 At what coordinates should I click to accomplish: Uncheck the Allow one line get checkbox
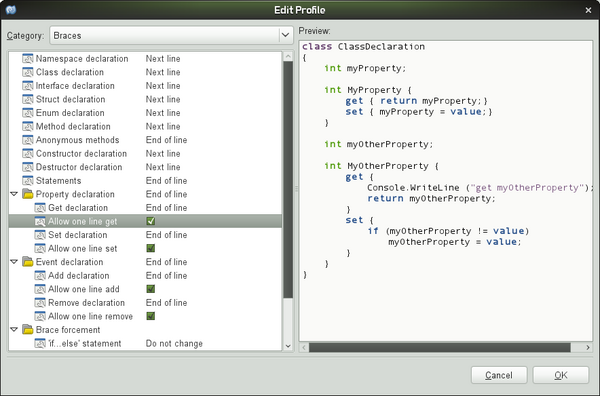click(x=151, y=221)
